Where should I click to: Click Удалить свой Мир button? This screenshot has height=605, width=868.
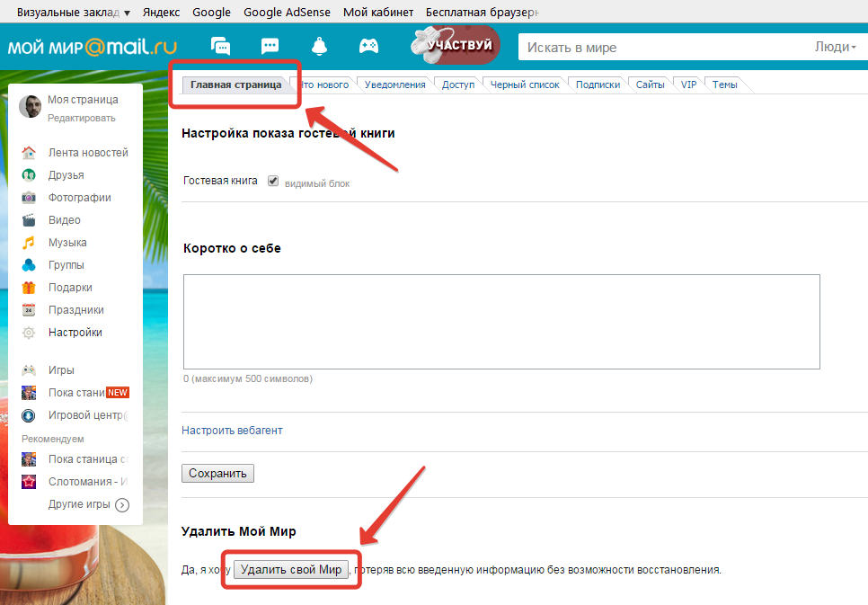(x=291, y=570)
